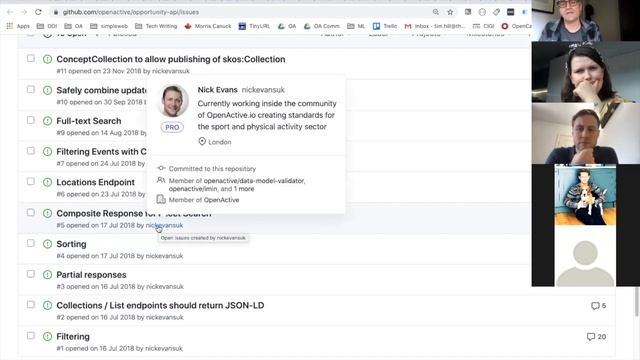Open the Tech Writing bookmarks folder
The image size is (640, 360).
coord(156,26)
